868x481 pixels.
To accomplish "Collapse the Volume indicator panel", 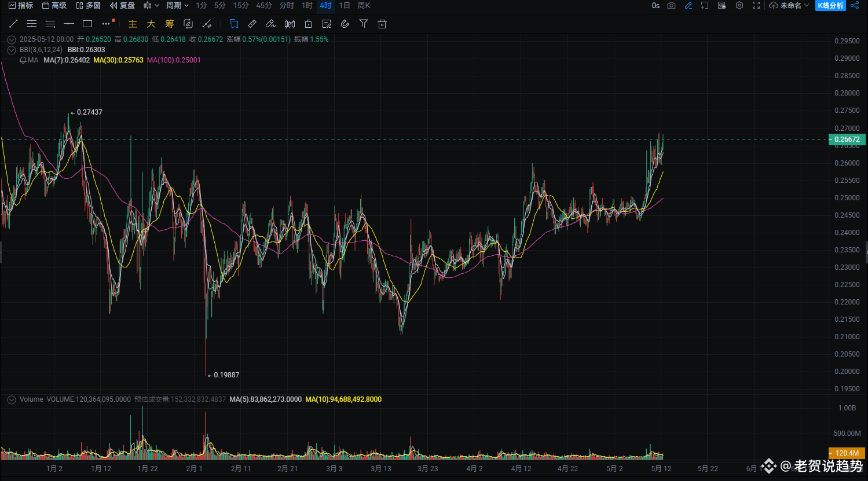I will (x=11, y=399).
